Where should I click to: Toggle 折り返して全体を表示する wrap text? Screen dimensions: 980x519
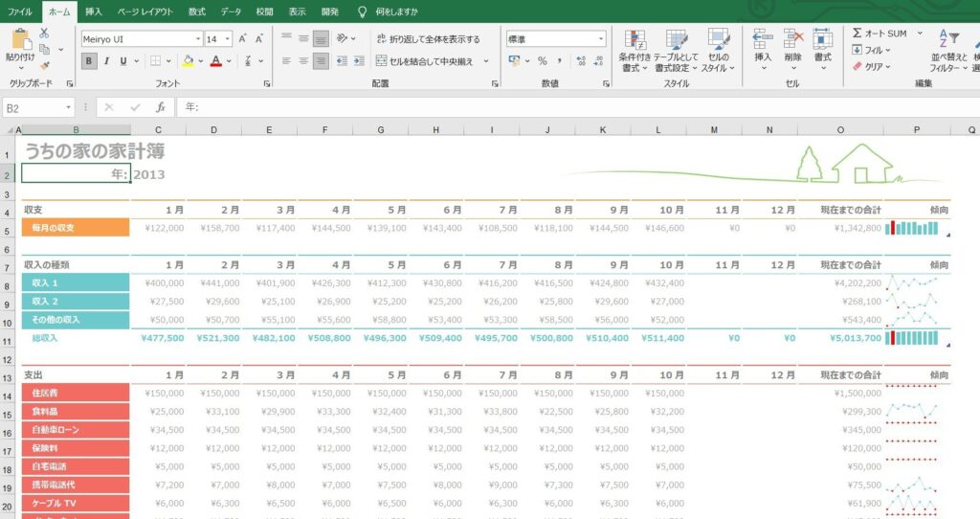pyautogui.click(x=428, y=38)
